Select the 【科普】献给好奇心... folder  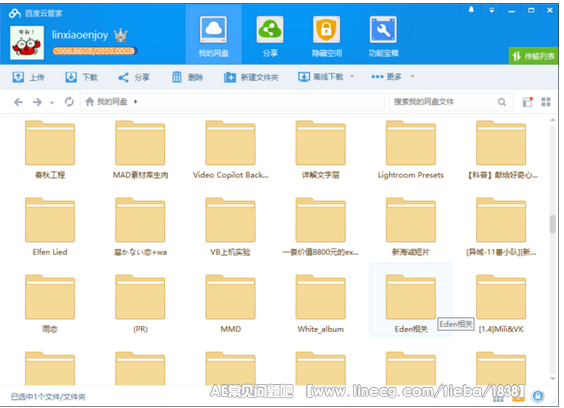[x=501, y=149]
